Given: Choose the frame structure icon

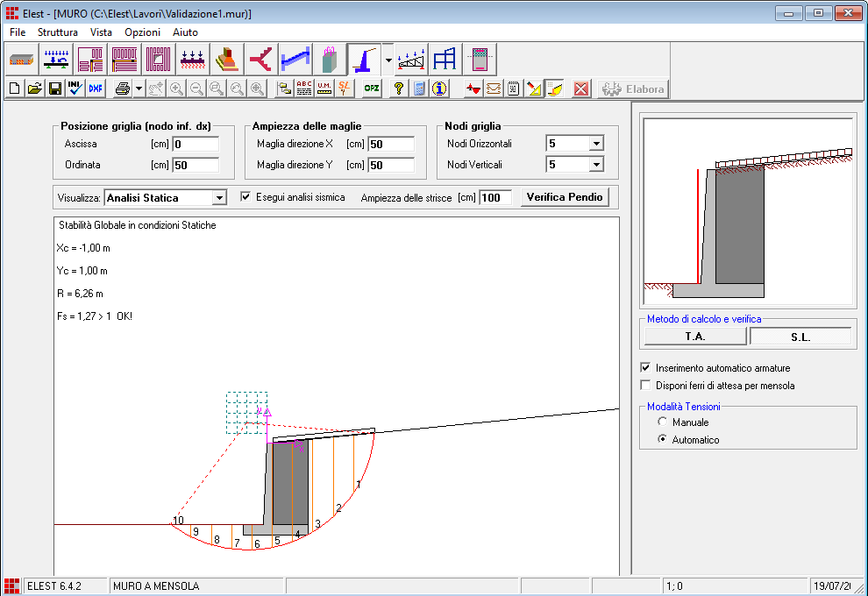Looking at the screenshot, I should tap(445, 59).
